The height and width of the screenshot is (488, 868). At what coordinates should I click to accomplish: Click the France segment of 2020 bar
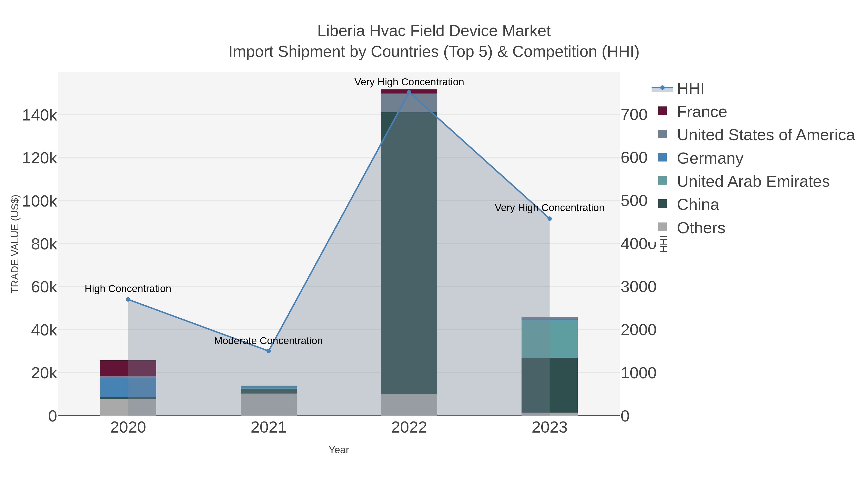tap(128, 368)
